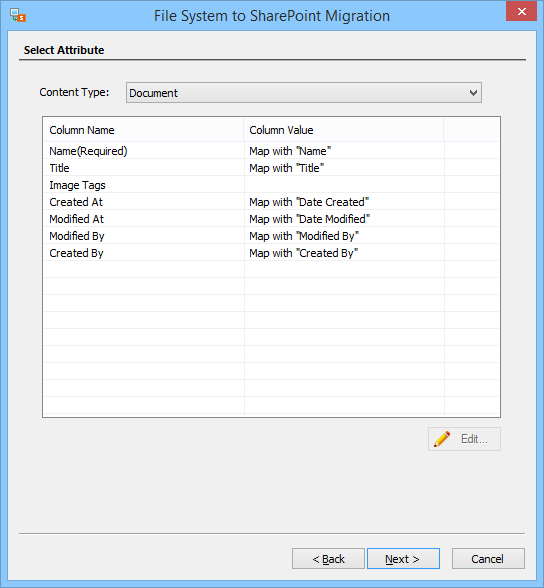Image resolution: width=544 pixels, height=588 pixels.
Task: Go back with the < Back button
Action: coord(328,559)
